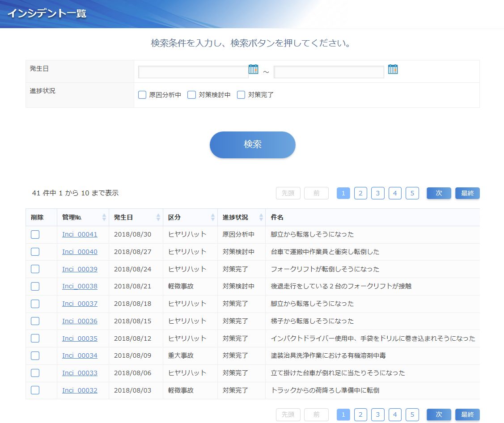Image resolution: width=504 pixels, height=423 pixels.
Task: Click bottom 最終 last page button
Action: (467, 415)
